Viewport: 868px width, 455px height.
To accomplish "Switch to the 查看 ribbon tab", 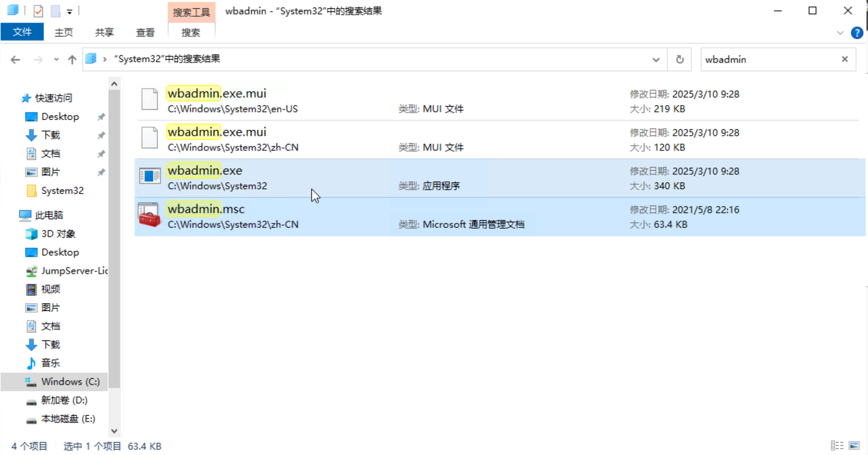I will [145, 32].
